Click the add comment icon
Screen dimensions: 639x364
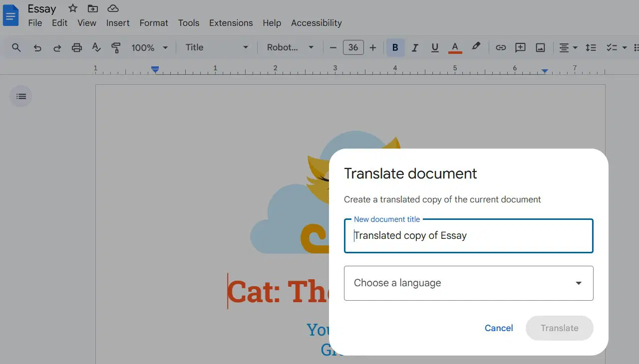tap(520, 48)
